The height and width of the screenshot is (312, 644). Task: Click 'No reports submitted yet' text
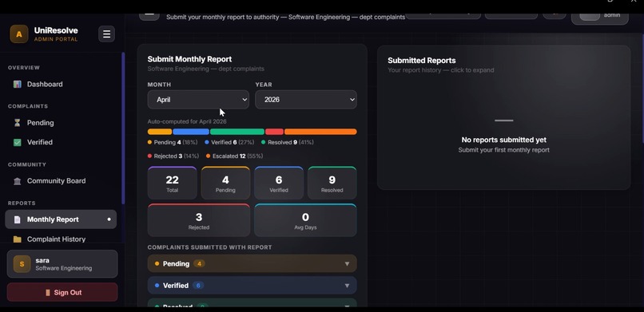(504, 140)
